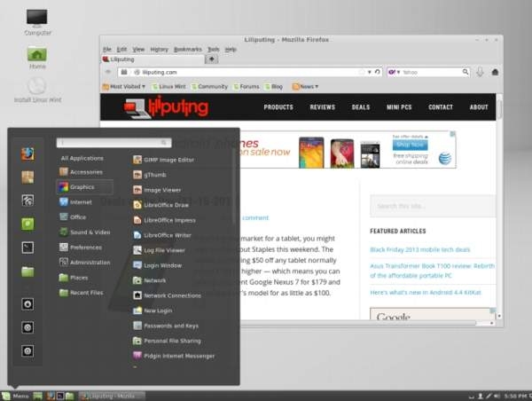Select the Administration category
The height and width of the screenshot is (401, 532).
85,262
